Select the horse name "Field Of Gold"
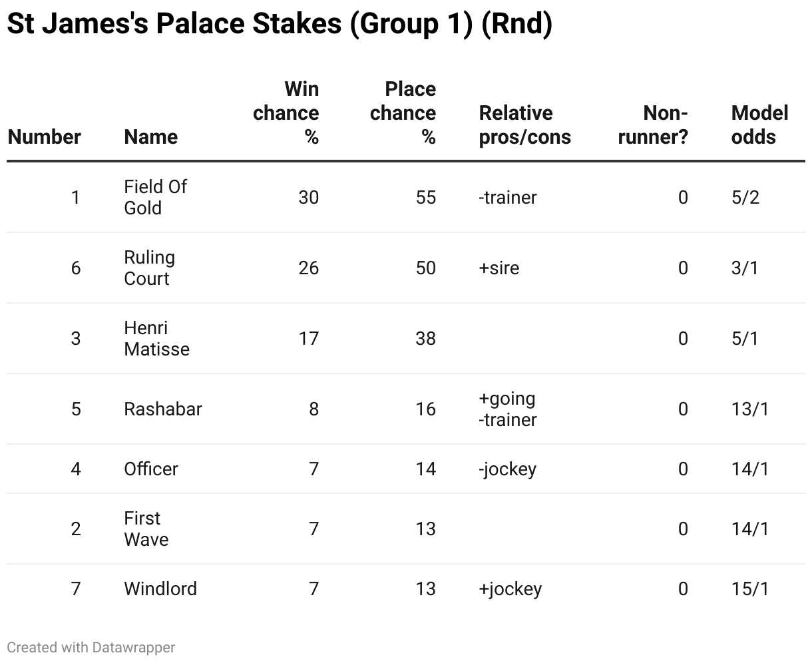 [x=155, y=197]
